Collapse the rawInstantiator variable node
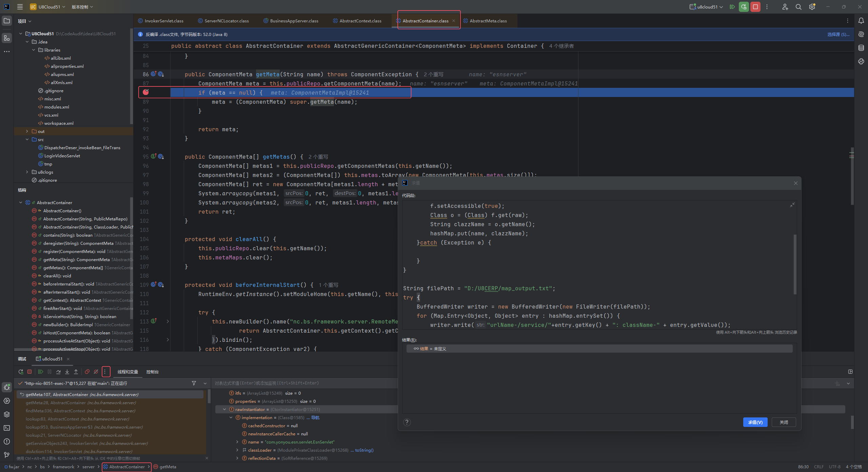This screenshot has height=472, width=868. (224, 410)
